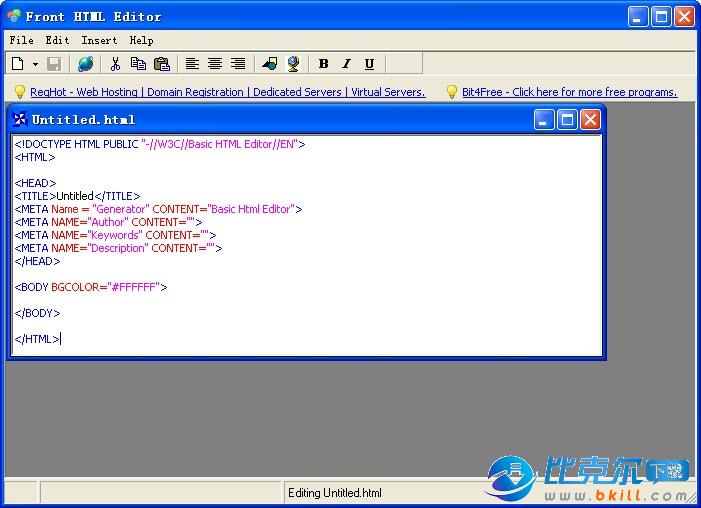This screenshot has width=701, height=508.
Task: Click the insert image icon
Action: [270, 64]
